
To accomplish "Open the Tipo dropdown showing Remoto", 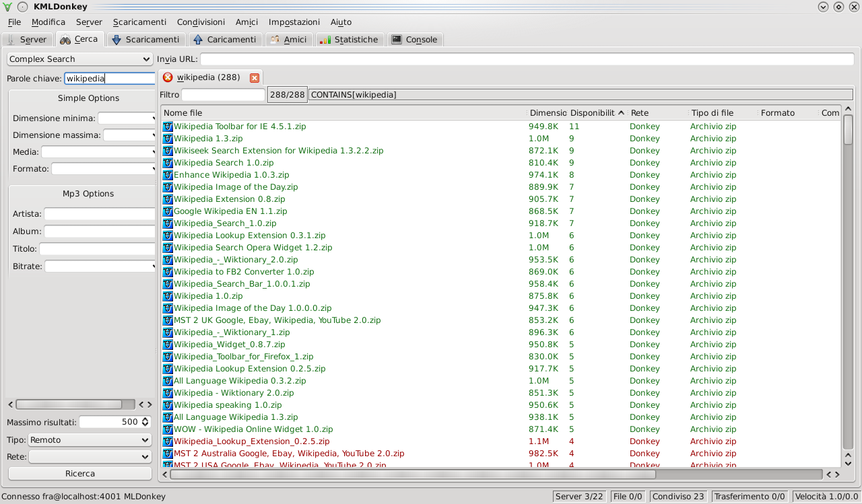I will 90,440.
